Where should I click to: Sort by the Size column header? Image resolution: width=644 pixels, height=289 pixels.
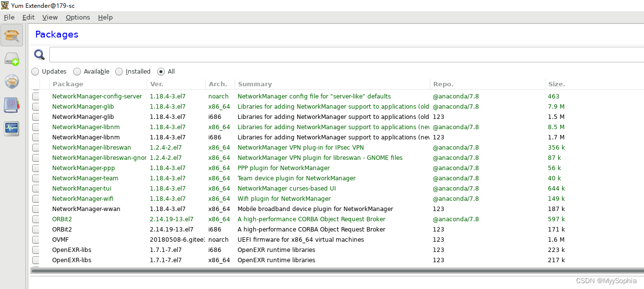point(556,84)
